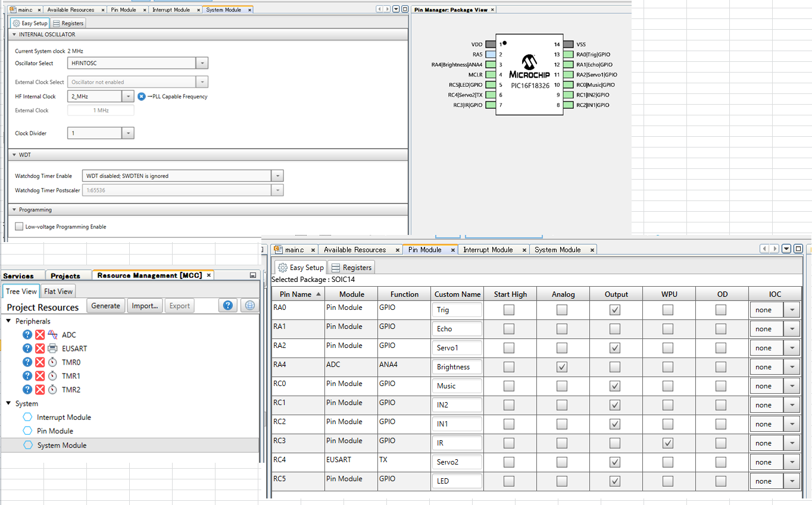Uncheck the Output checkbox for RA0

pos(615,310)
